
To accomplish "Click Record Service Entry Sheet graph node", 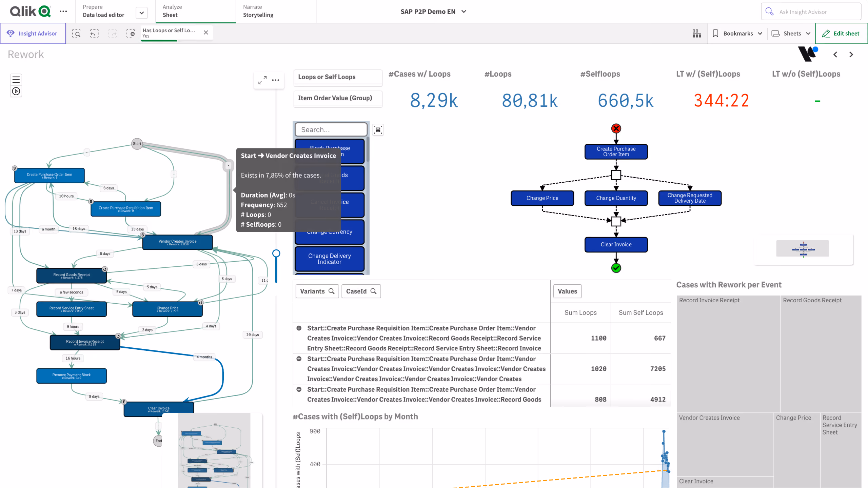I will (72, 309).
